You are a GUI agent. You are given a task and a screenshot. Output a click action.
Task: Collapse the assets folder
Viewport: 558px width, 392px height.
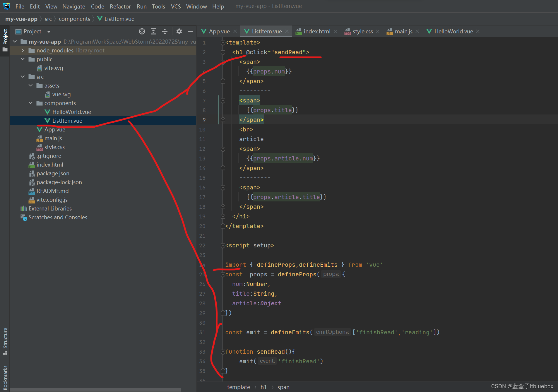[x=31, y=85]
